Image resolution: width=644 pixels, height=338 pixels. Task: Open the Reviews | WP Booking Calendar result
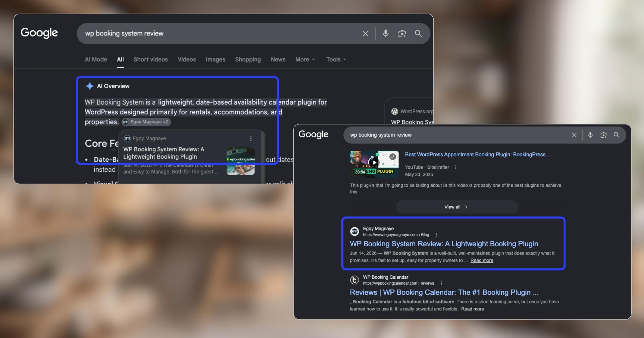[444, 292]
